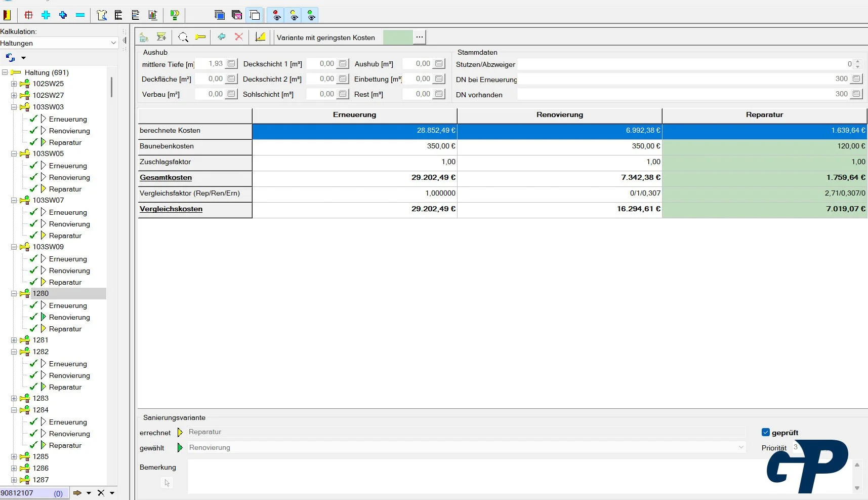The width and height of the screenshot is (868, 500).
Task: Click the X icon in bottom status bar
Action: point(101,493)
